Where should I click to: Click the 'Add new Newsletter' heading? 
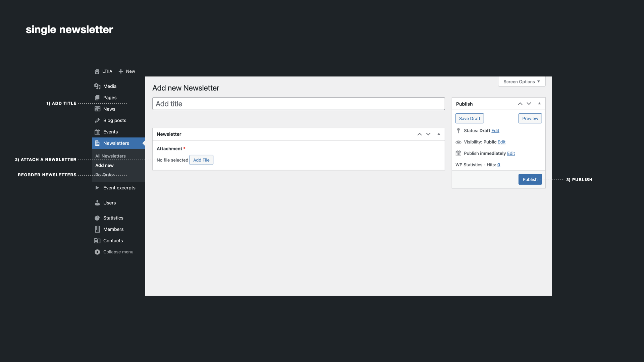[x=186, y=88]
